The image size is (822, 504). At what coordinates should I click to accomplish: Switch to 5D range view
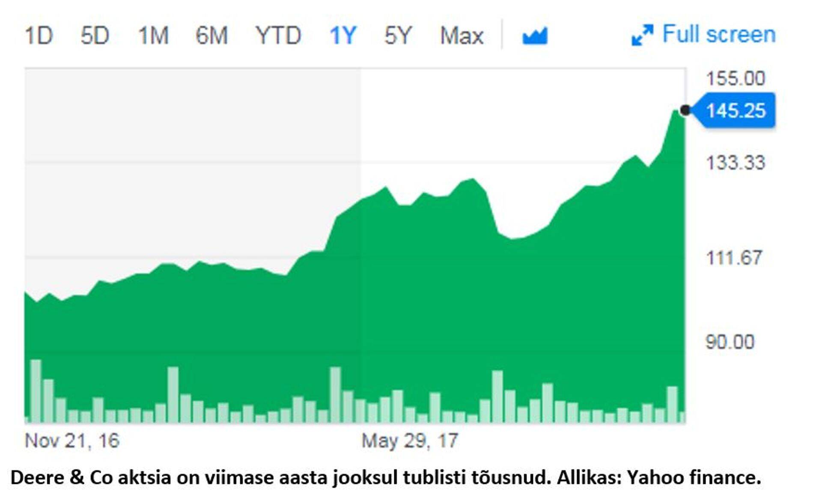click(95, 35)
